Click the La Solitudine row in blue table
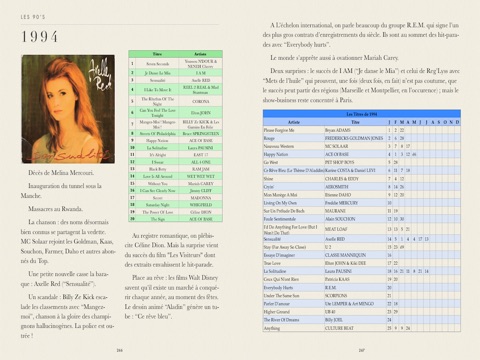 pyautogui.click(x=362, y=271)
